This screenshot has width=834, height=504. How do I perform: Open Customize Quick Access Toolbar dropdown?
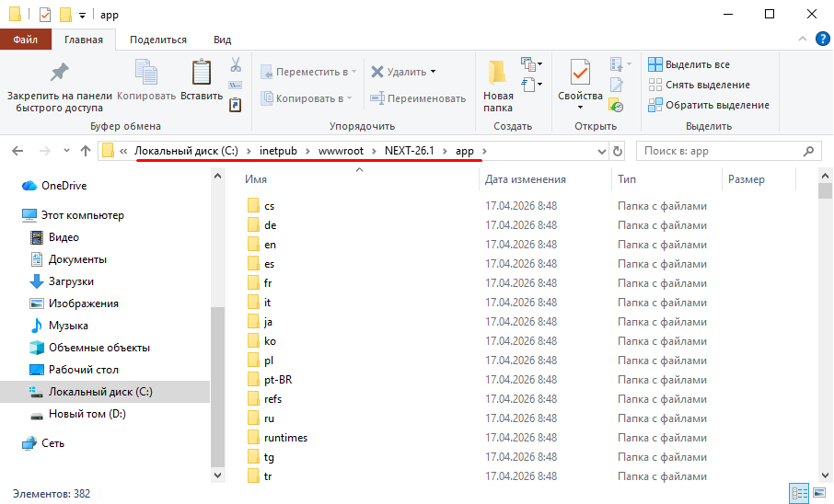(83, 16)
